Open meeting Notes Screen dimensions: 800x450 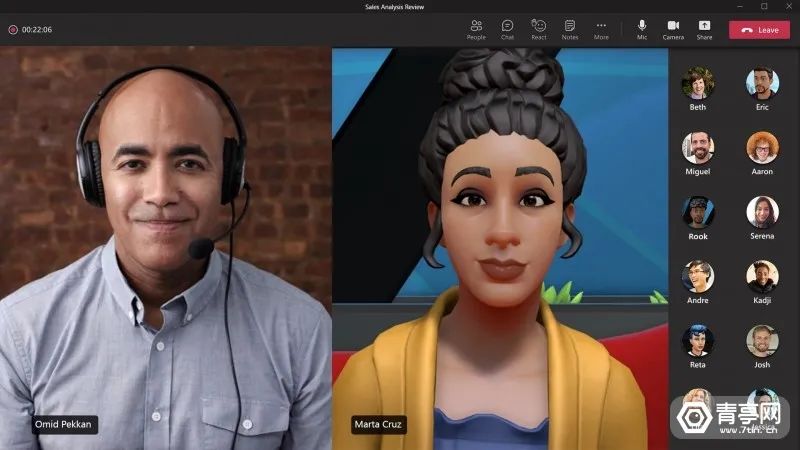click(x=569, y=28)
